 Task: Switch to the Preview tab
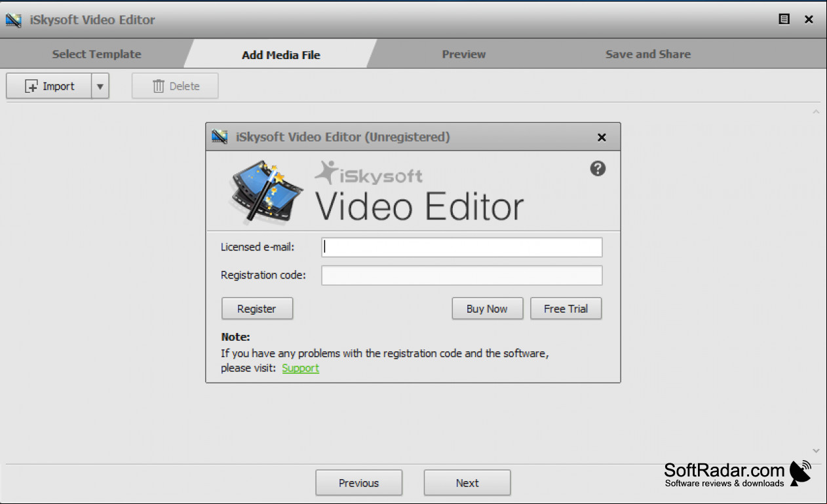pyautogui.click(x=463, y=54)
